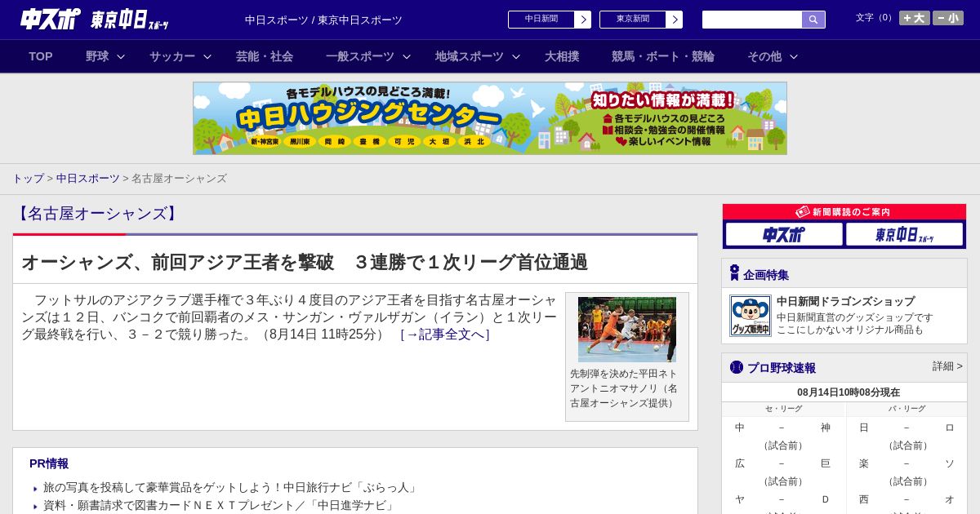Increase text size with ＋大 button
980x514 pixels.
pyautogui.click(x=915, y=18)
